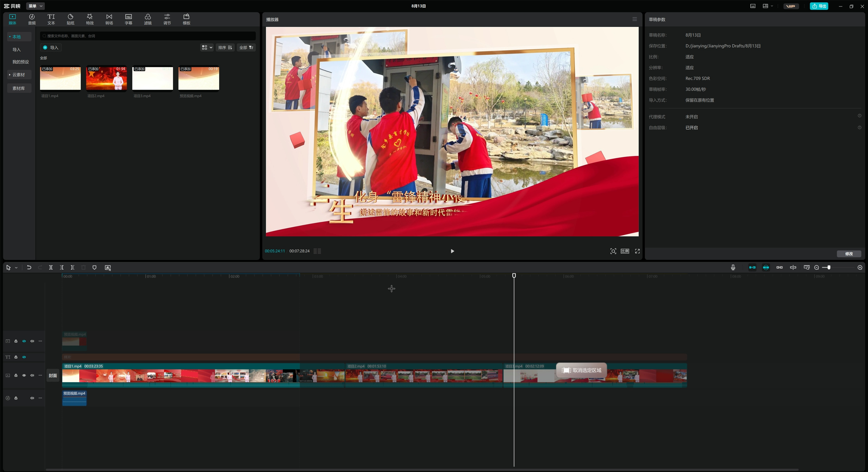Toggle main track magnet snapping on/off
868x472 pixels.
(x=752, y=268)
